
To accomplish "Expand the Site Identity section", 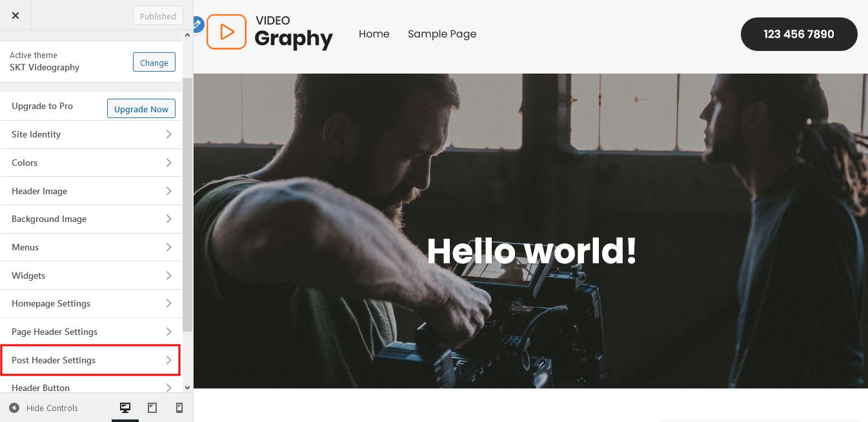I will click(x=92, y=134).
